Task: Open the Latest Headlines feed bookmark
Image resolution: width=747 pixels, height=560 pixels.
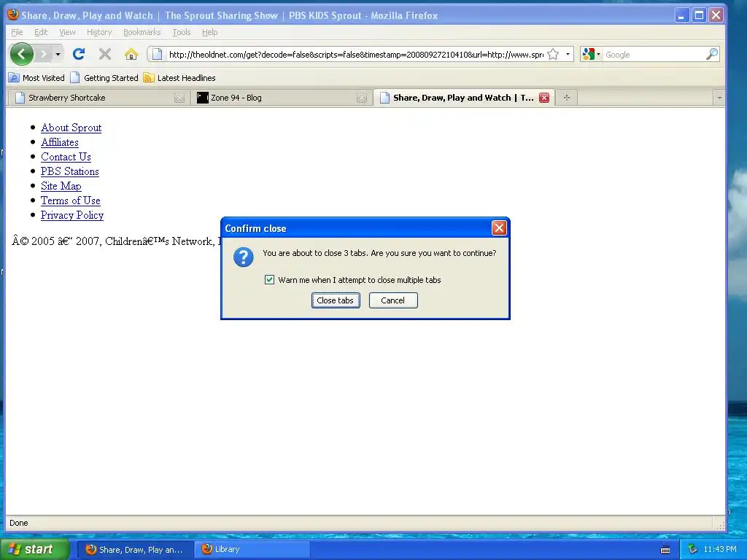Action: click(x=179, y=77)
